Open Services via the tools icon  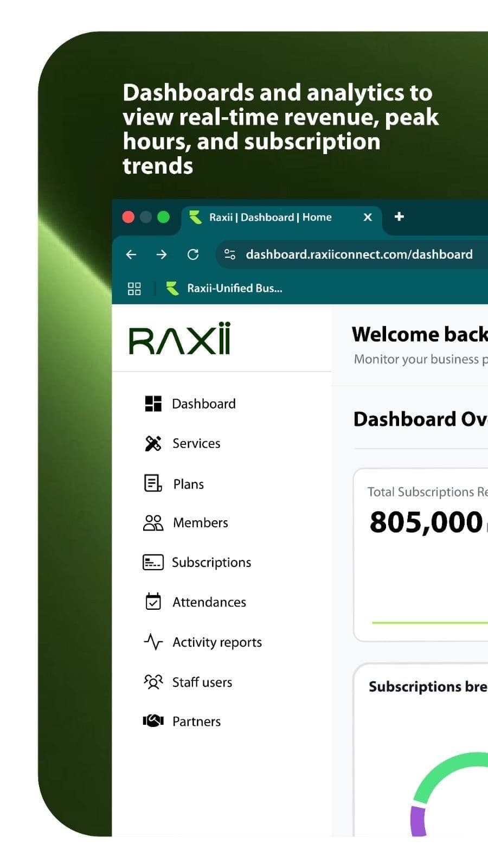coord(153,443)
